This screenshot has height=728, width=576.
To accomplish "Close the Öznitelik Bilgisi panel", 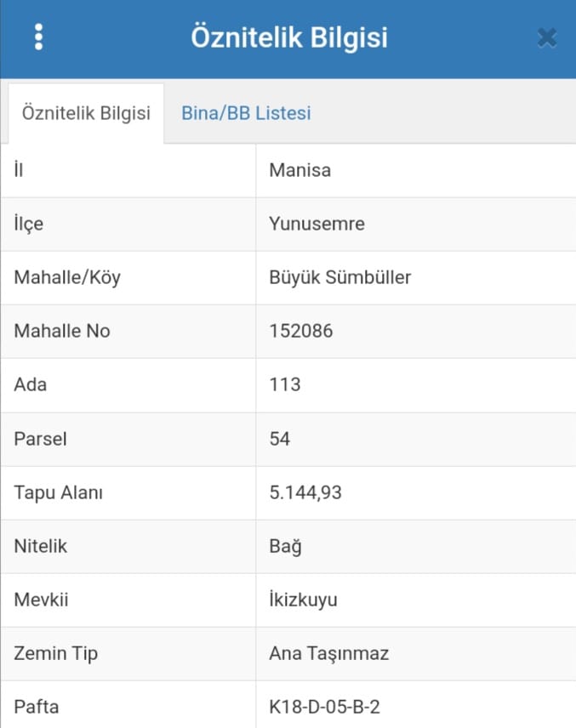I will pos(547,37).
